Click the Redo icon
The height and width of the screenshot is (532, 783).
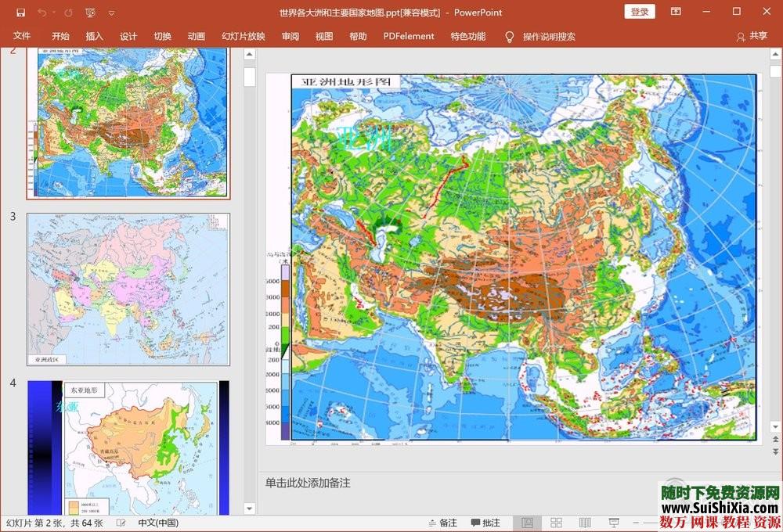pos(69,13)
